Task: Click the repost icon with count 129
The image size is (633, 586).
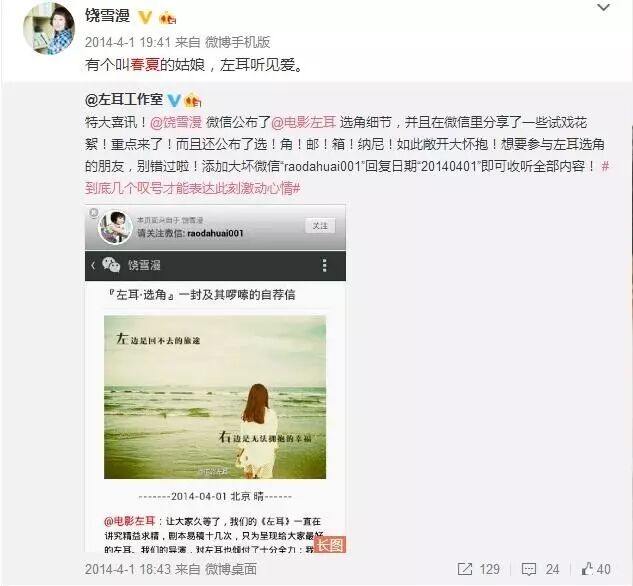Action: pos(465,569)
